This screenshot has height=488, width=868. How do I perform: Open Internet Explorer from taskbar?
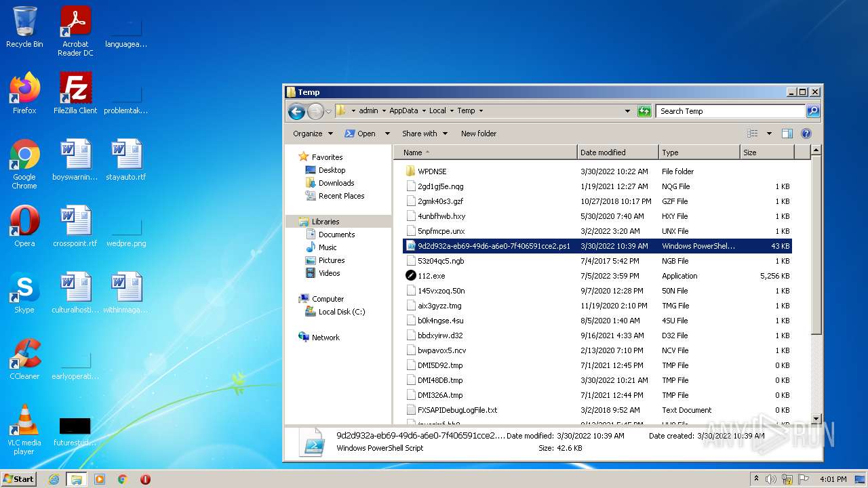click(x=54, y=479)
